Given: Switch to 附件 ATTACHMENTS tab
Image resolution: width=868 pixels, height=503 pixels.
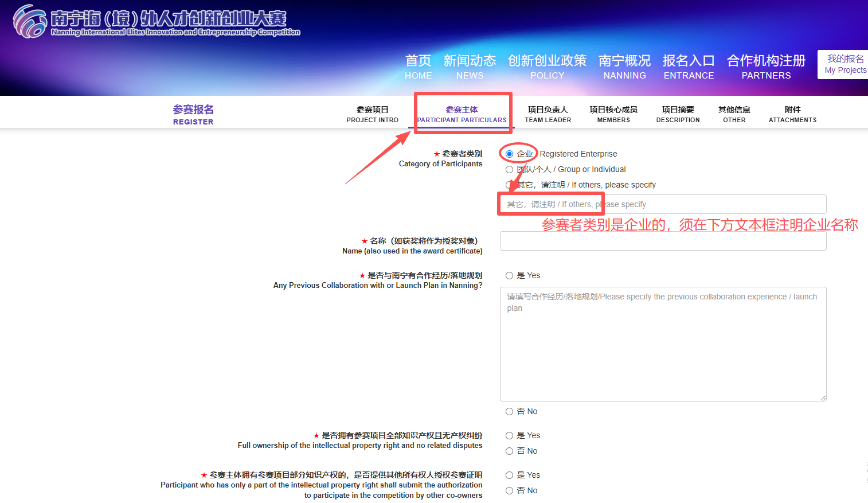Looking at the screenshot, I should [792, 114].
